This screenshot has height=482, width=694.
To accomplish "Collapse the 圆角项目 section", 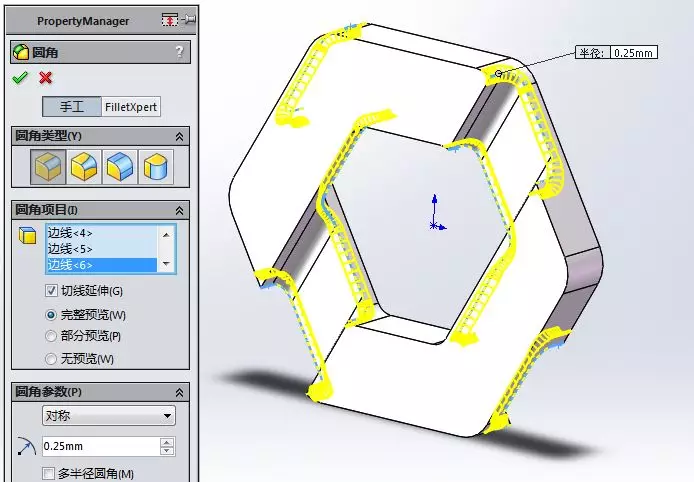I will click(x=179, y=210).
